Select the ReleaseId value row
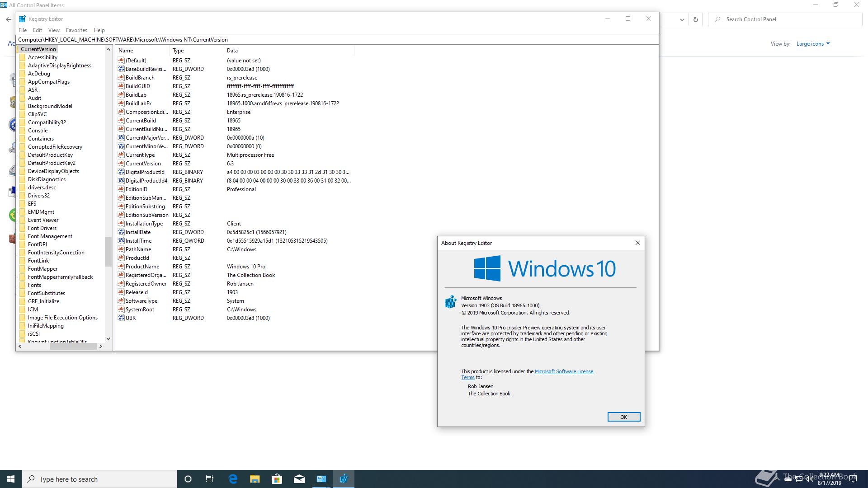This screenshot has width=868, height=488. [235, 292]
